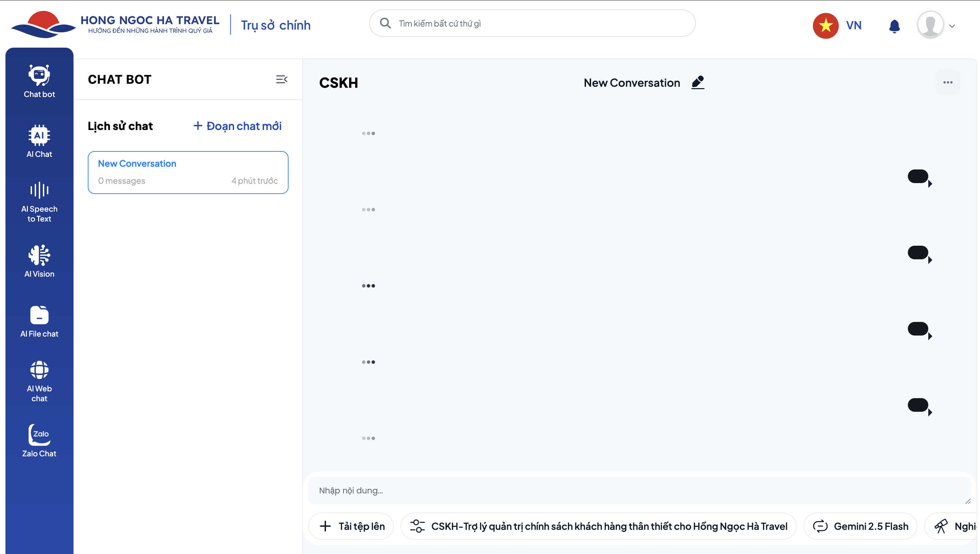Open the CSKH assistant selector

[599, 526]
